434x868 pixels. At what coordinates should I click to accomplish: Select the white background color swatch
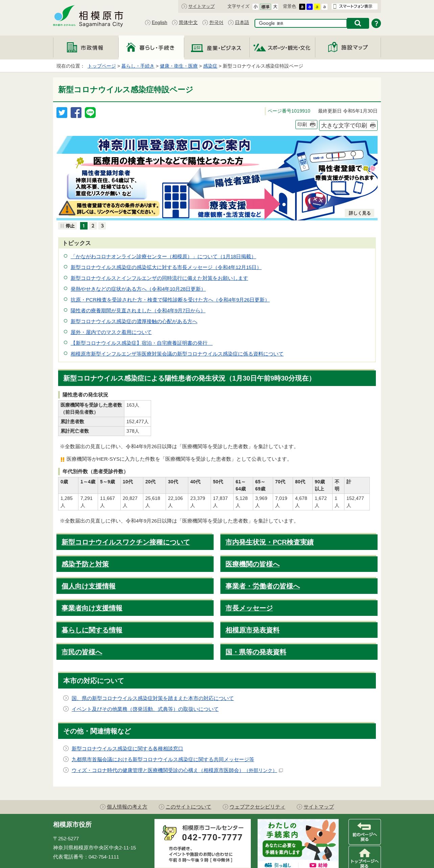(x=324, y=7)
